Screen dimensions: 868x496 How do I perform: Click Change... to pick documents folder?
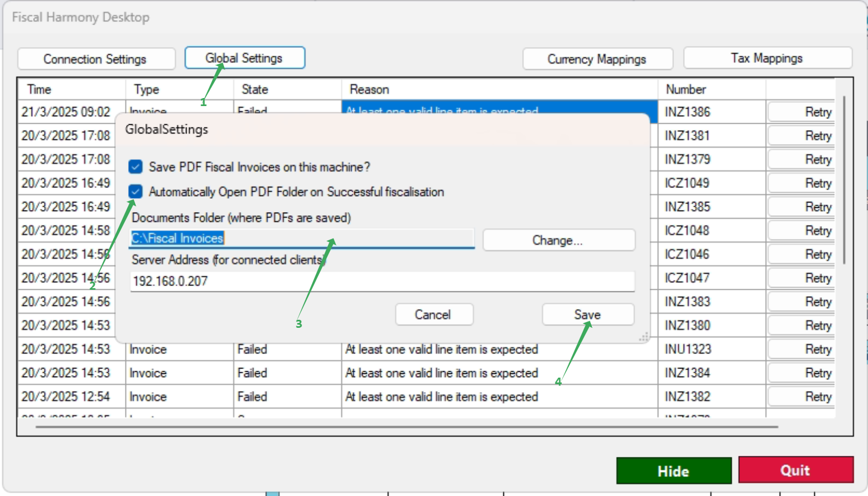559,241
